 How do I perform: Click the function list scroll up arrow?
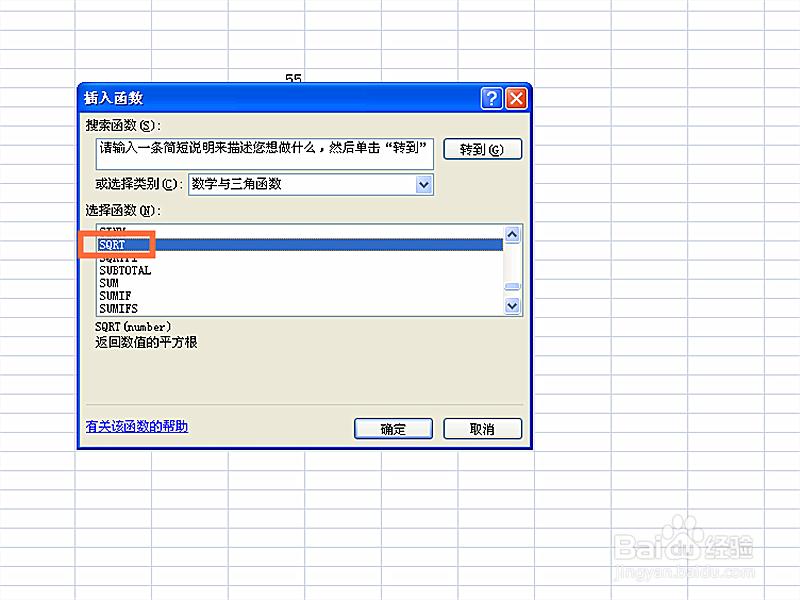click(512, 234)
